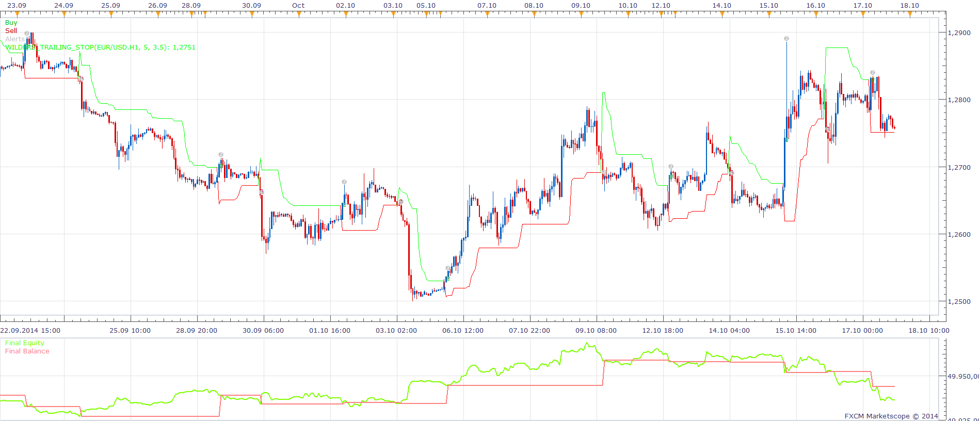The image size is (980, 421).
Task: Click the 22.09.2014 15:00 time axis label
Action: click(x=30, y=330)
